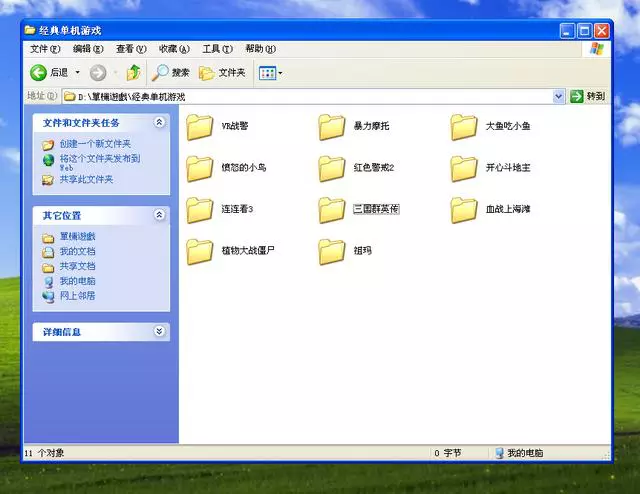This screenshot has height=494, width=640.
Task: Open the 编辑(E) menu
Action: pyautogui.click(x=88, y=49)
